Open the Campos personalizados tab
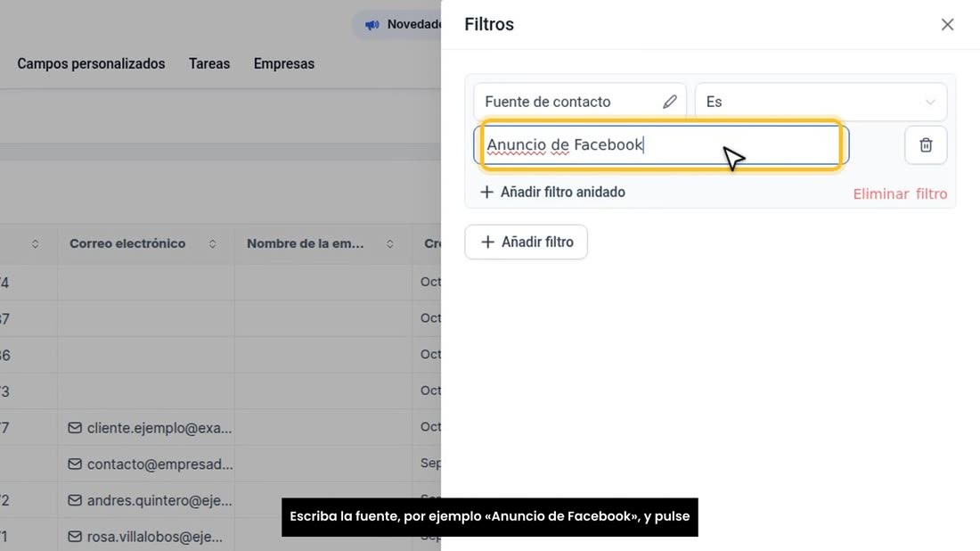The height and width of the screenshot is (551, 980). point(91,64)
